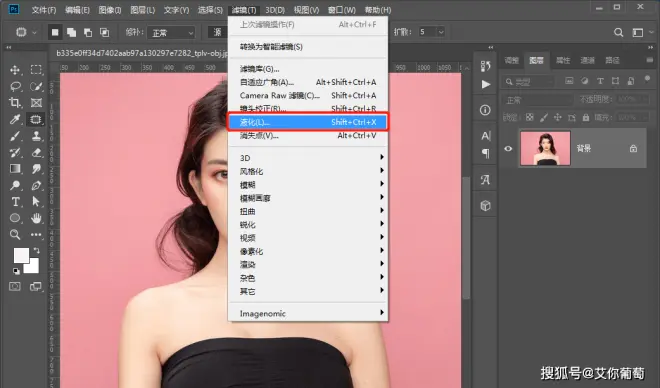The width and height of the screenshot is (660, 388).
Task: Select the Horizontal Type tool
Action: [15, 202]
